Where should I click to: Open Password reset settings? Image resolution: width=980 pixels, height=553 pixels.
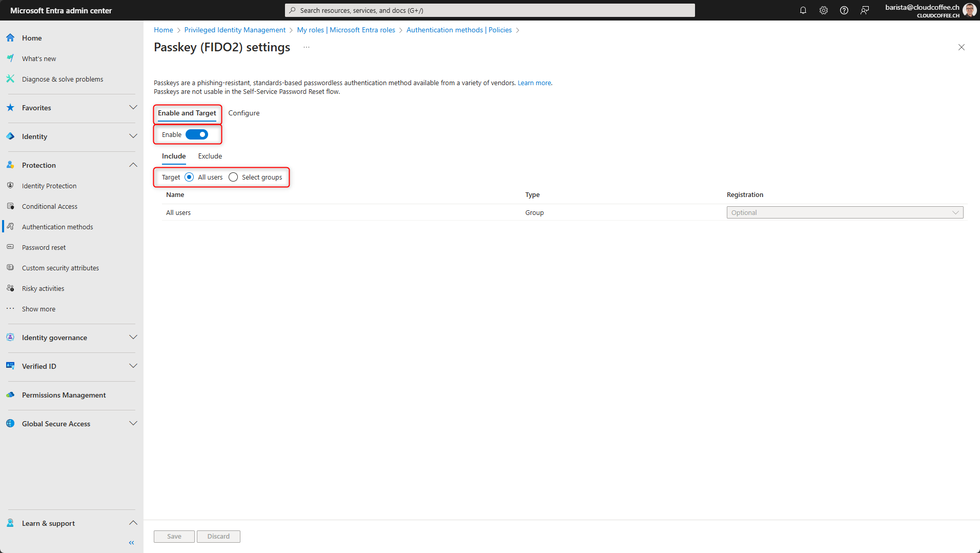44,247
